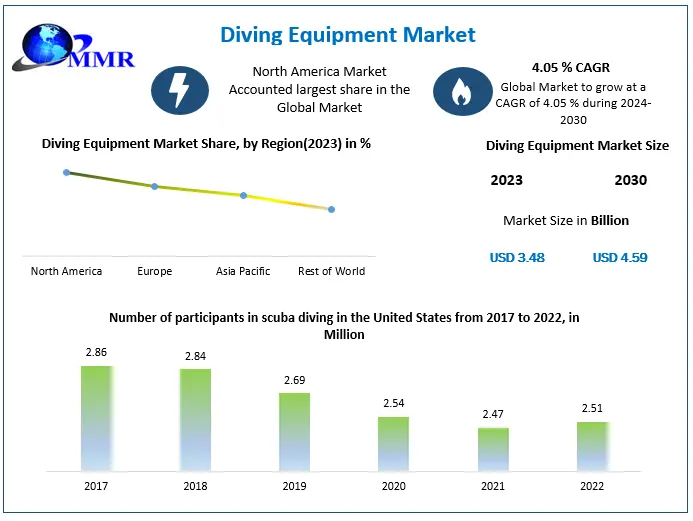
Task: Select the 2021 bar, the shortest one
Action: (x=493, y=449)
